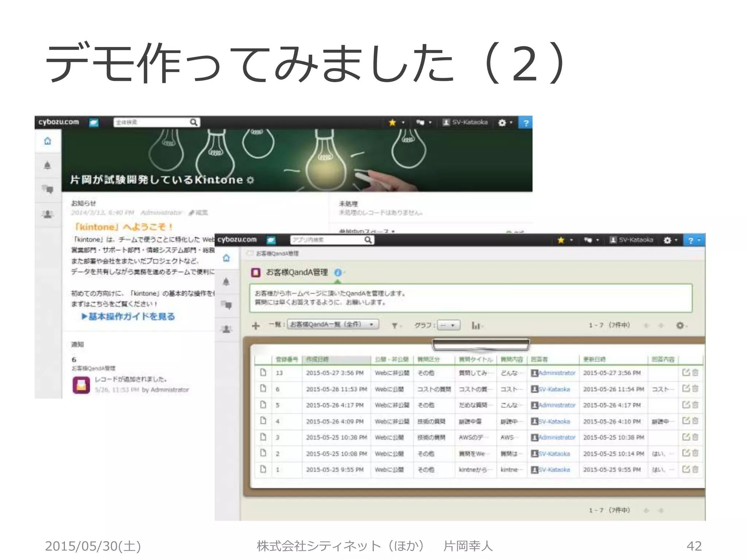Viewport: 747px width, 560px height.
Task: Click gear next to Kintone portal title
Action: click(250, 180)
